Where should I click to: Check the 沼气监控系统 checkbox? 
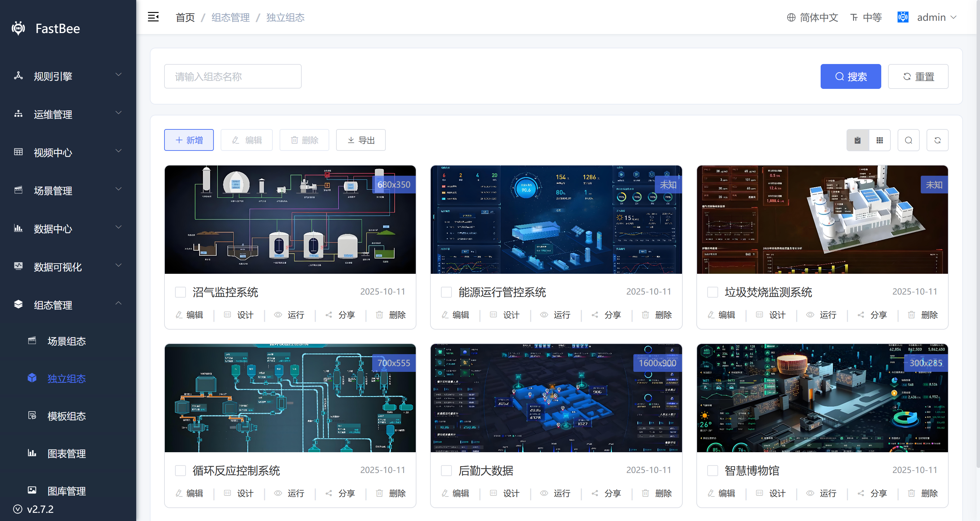point(180,292)
